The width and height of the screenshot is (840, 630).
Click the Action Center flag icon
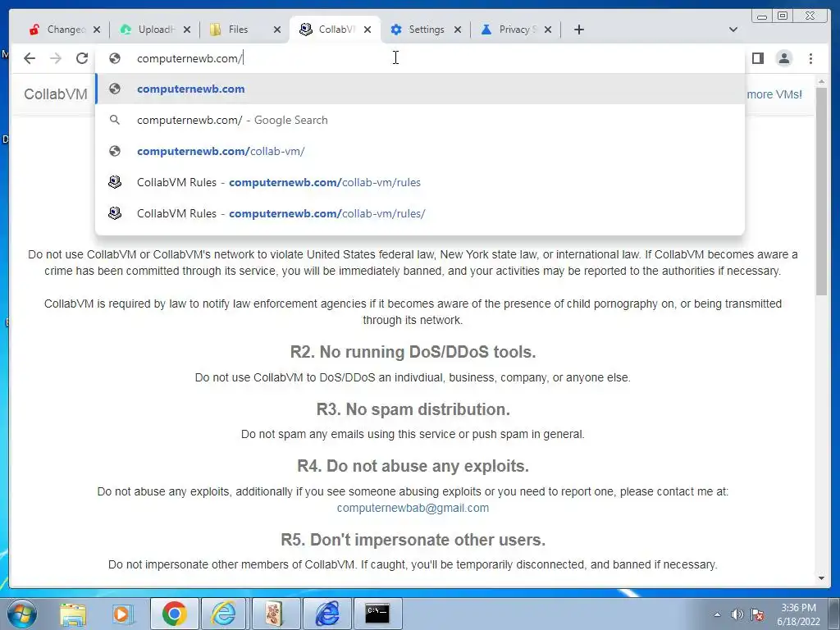click(x=757, y=614)
